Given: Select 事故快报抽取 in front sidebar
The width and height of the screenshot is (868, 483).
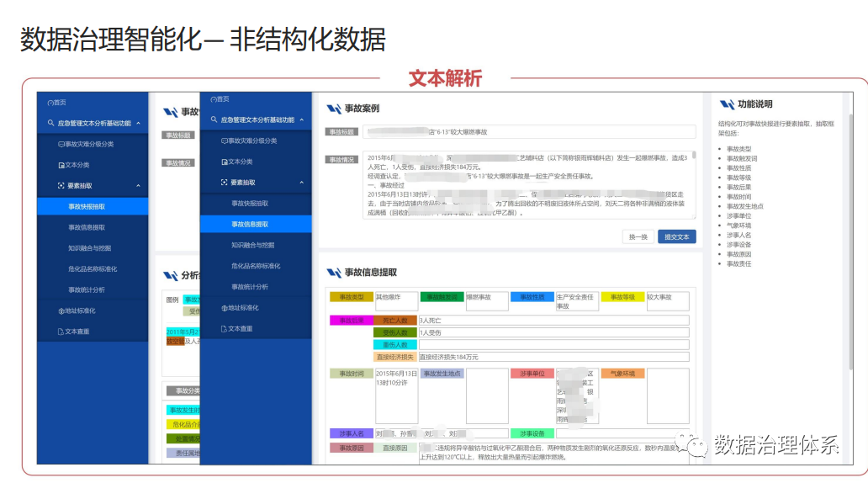Looking at the screenshot, I should pyautogui.click(x=250, y=204).
